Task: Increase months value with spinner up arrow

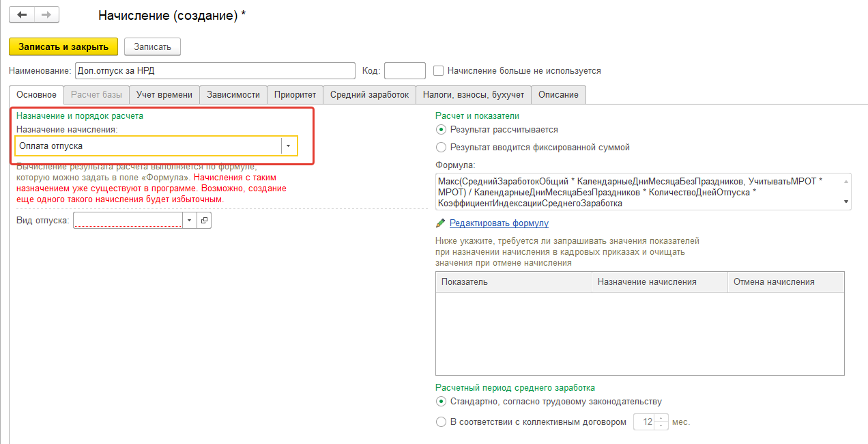Action: coord(661,418)
